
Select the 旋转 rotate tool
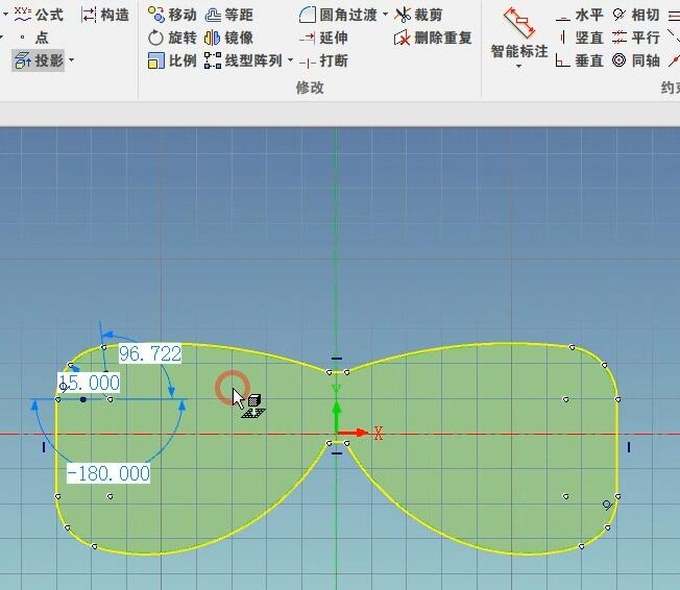[x=172, y=38]
